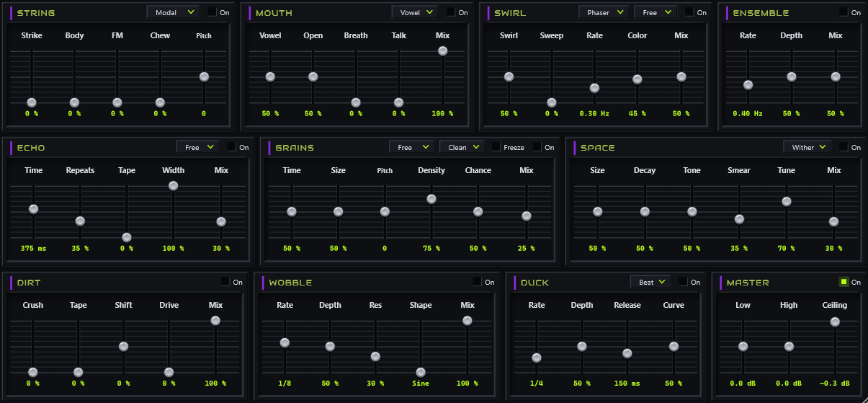
Task: Click the SWIRL Color slider knob
Action: pos(637,79)
